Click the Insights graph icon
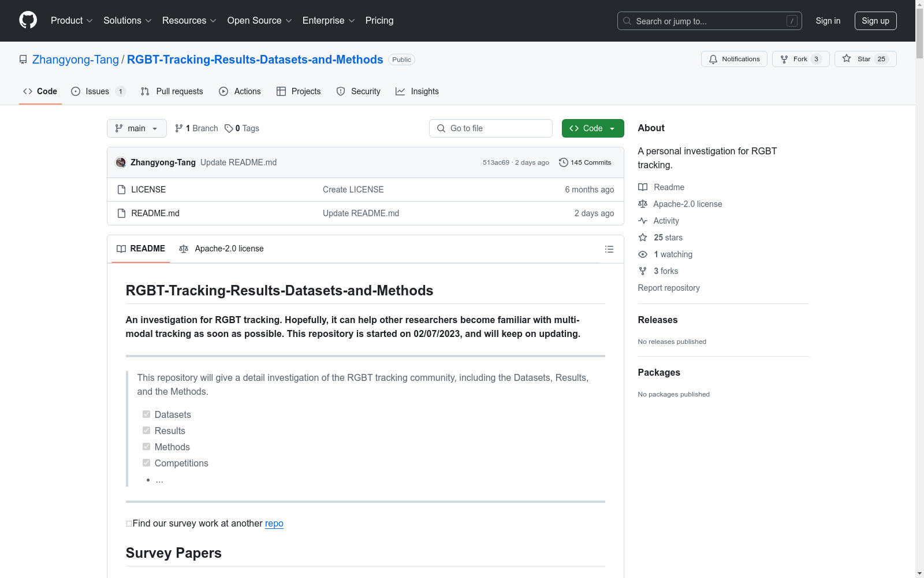The width and height of the screenshot is (924, 578). [400, 91]
